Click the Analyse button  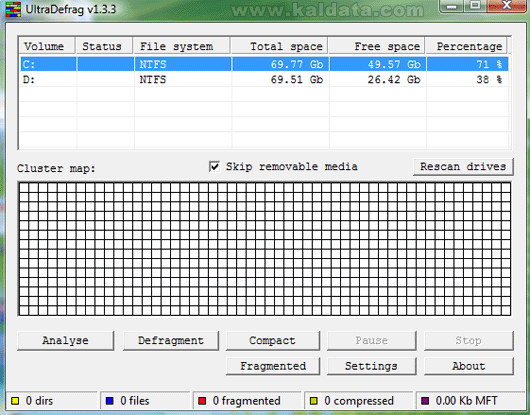click(x=66, y=340)
